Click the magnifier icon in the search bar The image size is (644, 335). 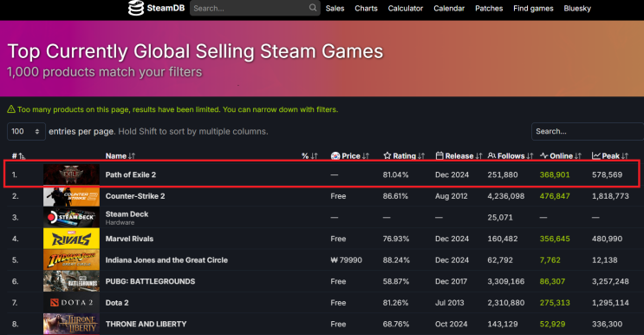click(313, 8)
